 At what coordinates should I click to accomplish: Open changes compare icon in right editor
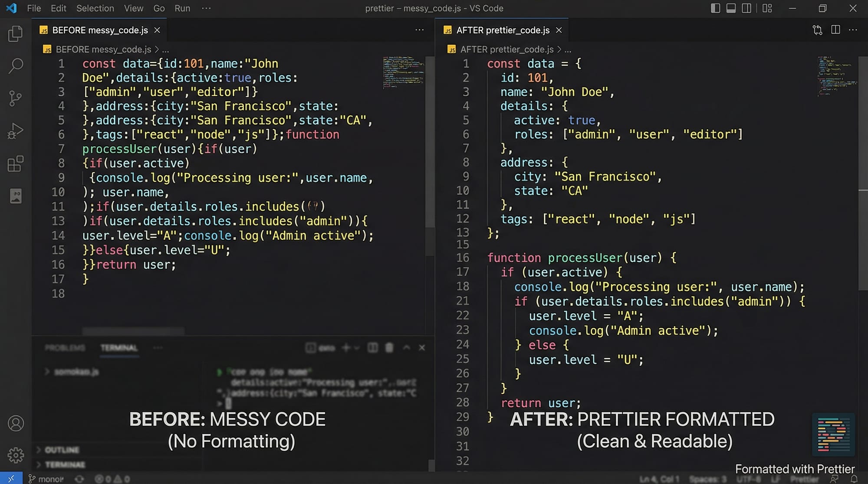click(x=817, y=30)
